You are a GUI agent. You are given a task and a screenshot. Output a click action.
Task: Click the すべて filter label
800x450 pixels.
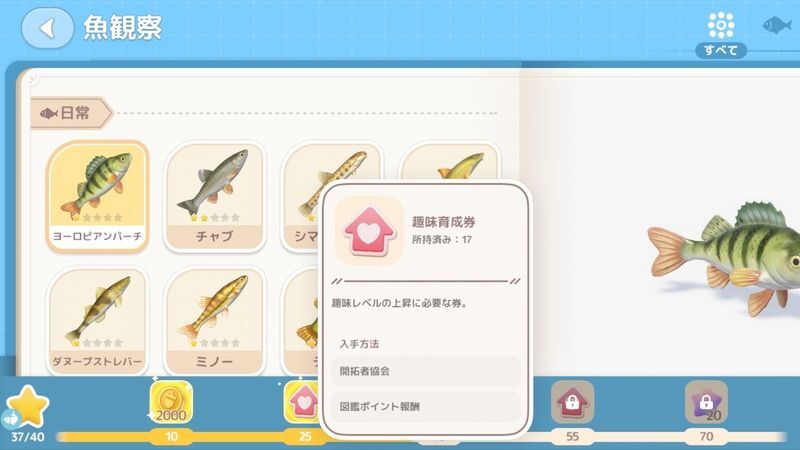tap(721, 50)
